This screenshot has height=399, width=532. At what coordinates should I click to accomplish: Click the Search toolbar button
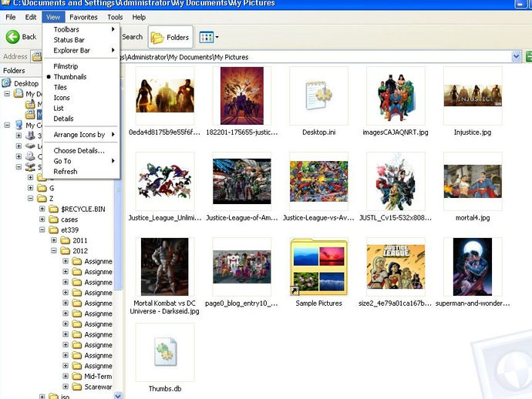point(132,37)
